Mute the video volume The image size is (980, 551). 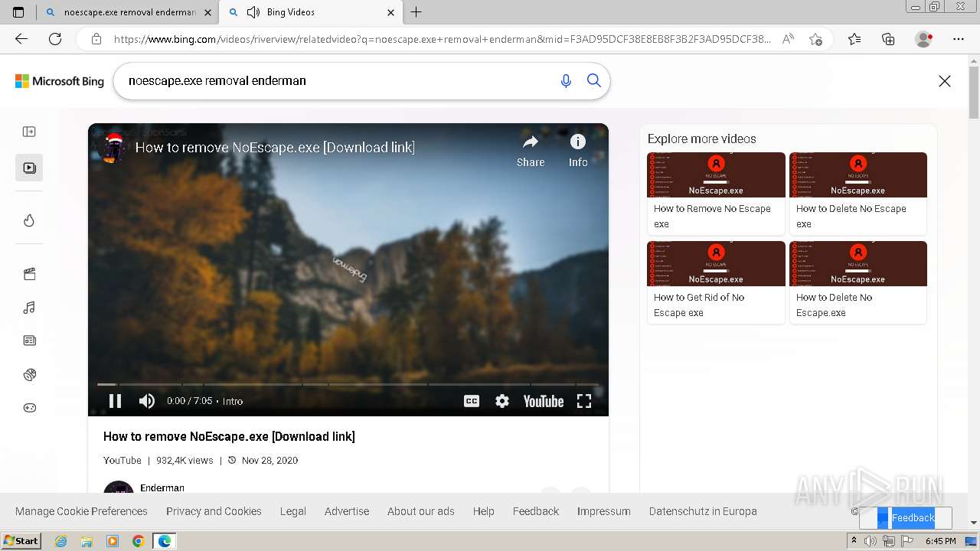(x=147, y=401)
